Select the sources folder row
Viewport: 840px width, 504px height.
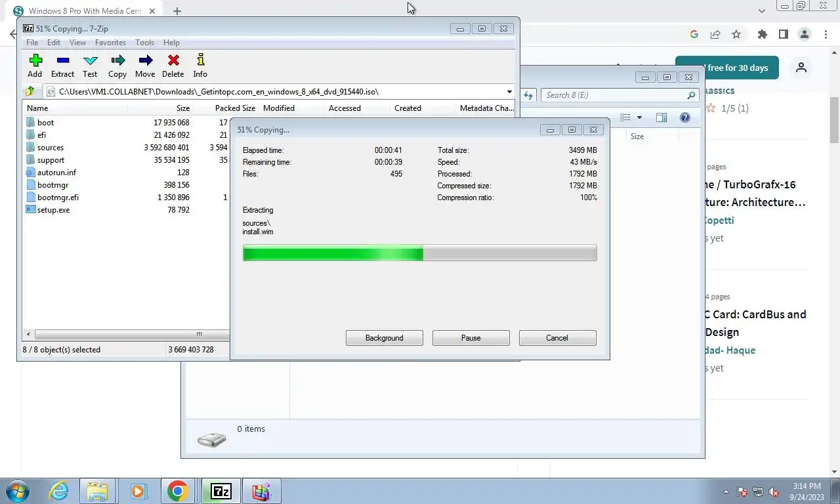tap(126, 148)
